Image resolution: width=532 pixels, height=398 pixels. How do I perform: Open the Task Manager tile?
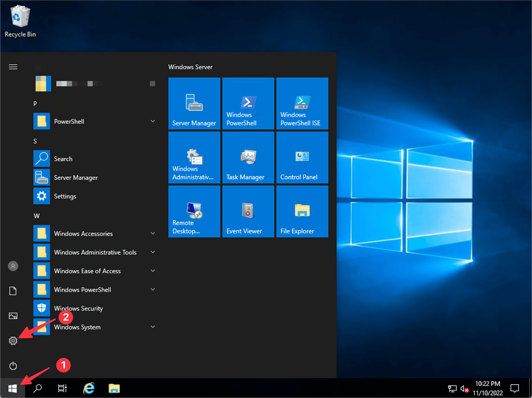tap(248, 157)
